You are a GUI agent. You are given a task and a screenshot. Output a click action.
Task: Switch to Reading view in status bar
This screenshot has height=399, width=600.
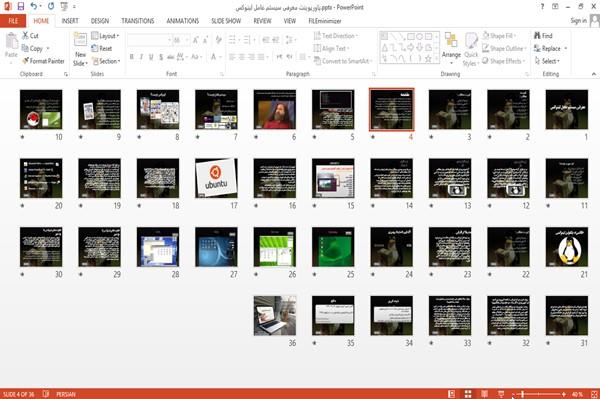tap(484, 394)
